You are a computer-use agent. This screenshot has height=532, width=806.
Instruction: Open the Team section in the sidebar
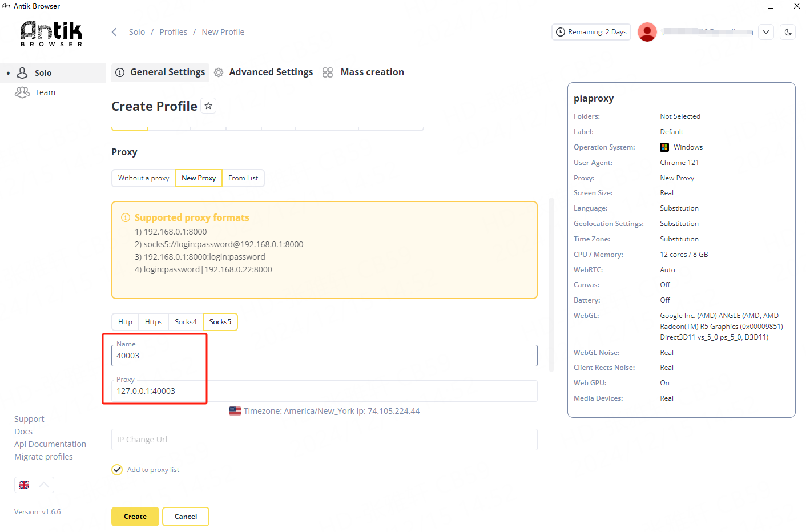pos(45,92)
